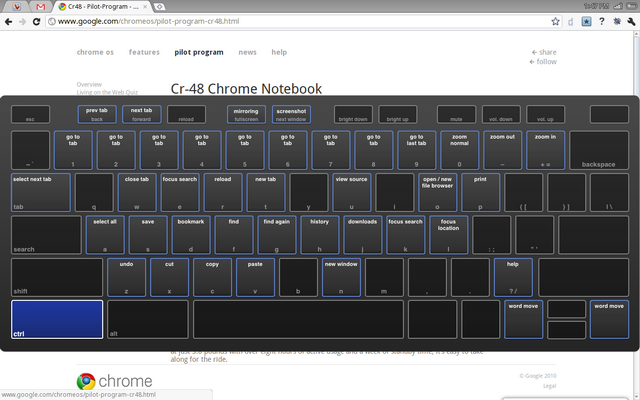Switch to the first pinned tab

[16, 7]
